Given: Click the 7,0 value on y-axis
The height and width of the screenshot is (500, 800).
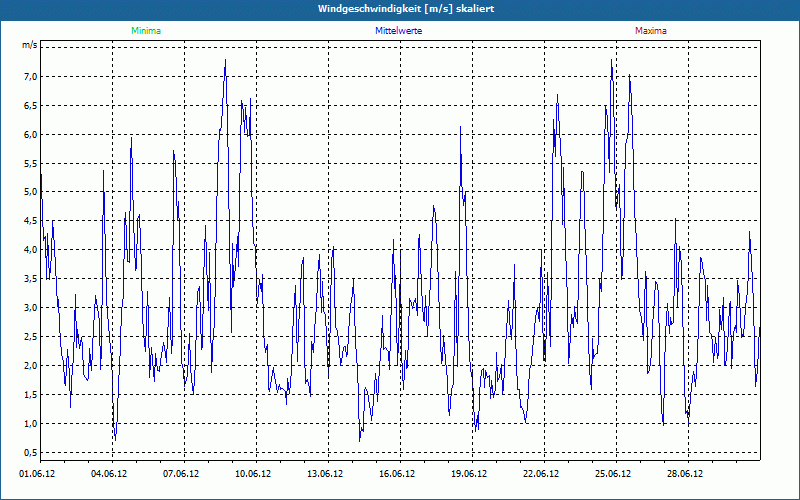Looking at the screenshot, I should click(31, 77).
